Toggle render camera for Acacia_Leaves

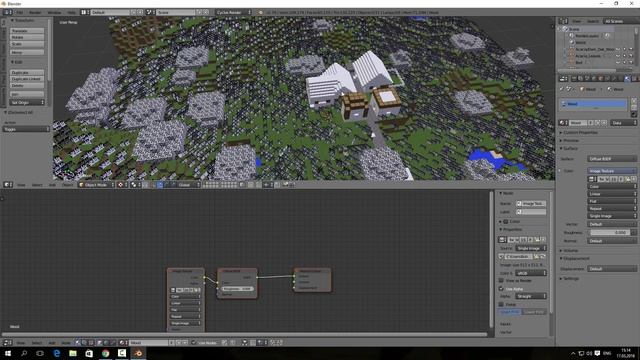point(631,56)
